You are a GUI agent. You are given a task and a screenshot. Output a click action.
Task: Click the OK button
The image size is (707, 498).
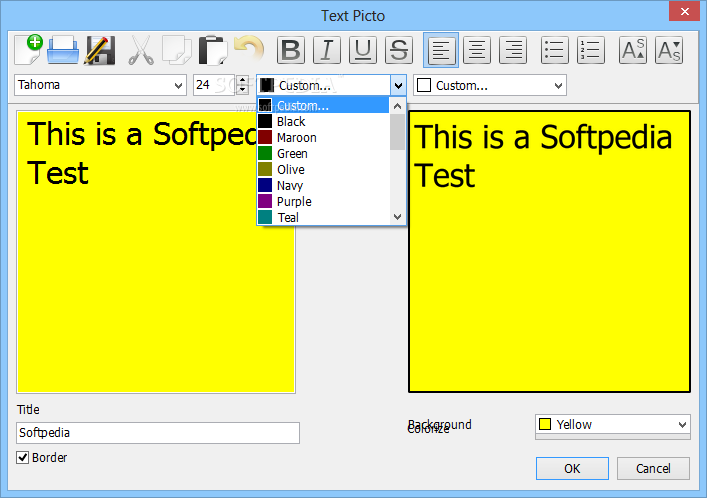[x=572, y=468]
